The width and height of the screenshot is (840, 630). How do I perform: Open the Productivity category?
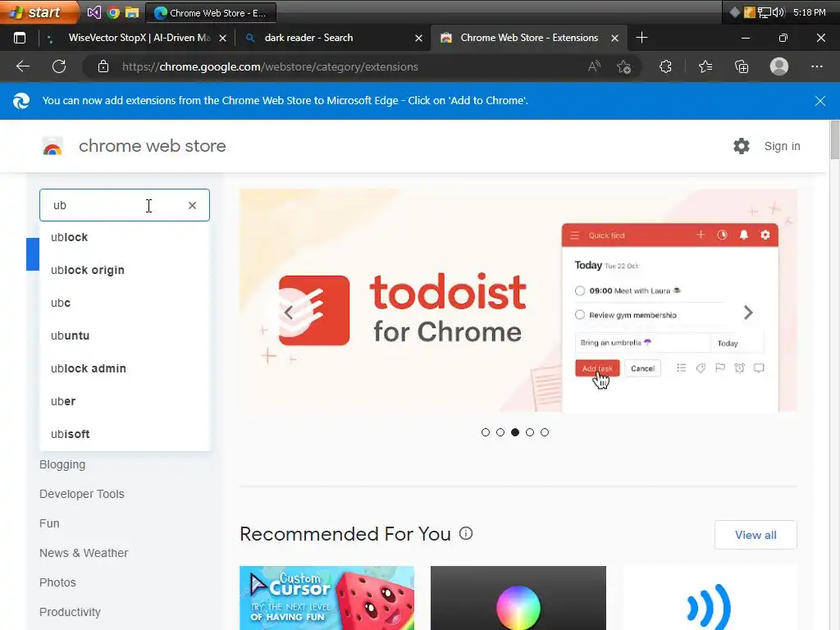70,612
